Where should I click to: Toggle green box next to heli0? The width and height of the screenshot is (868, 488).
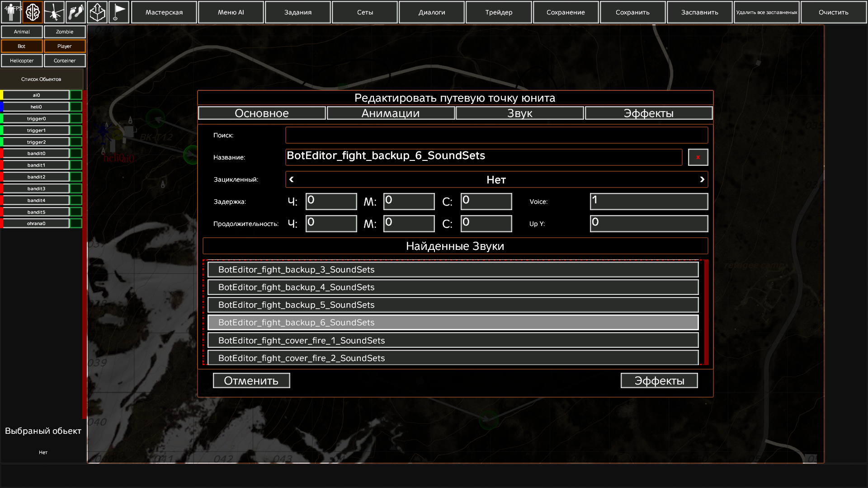click(76, 107)
